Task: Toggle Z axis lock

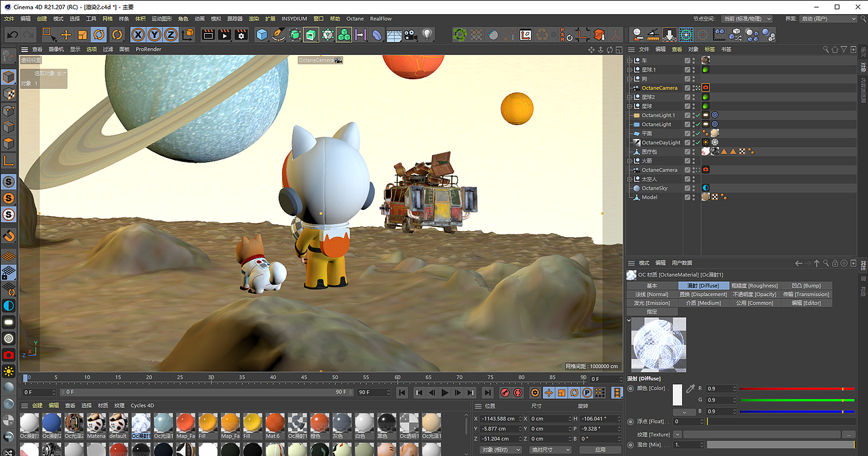Action: (170, 35)
